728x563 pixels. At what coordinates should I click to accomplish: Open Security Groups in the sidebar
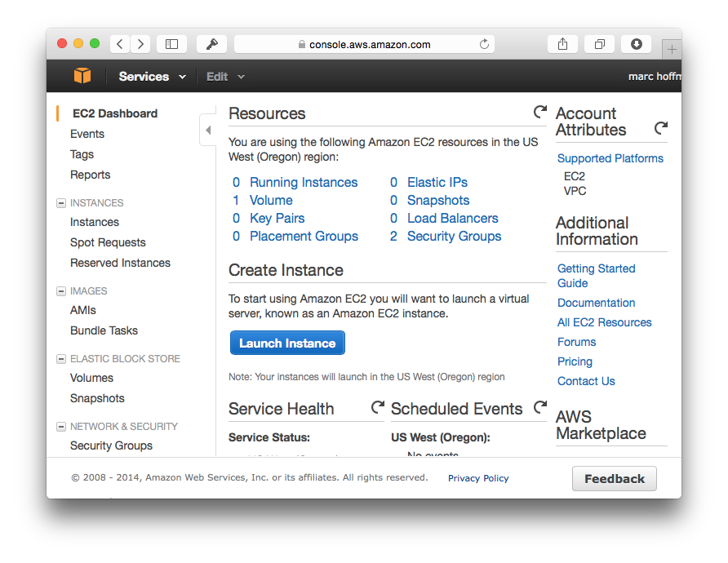coord(111,446)
